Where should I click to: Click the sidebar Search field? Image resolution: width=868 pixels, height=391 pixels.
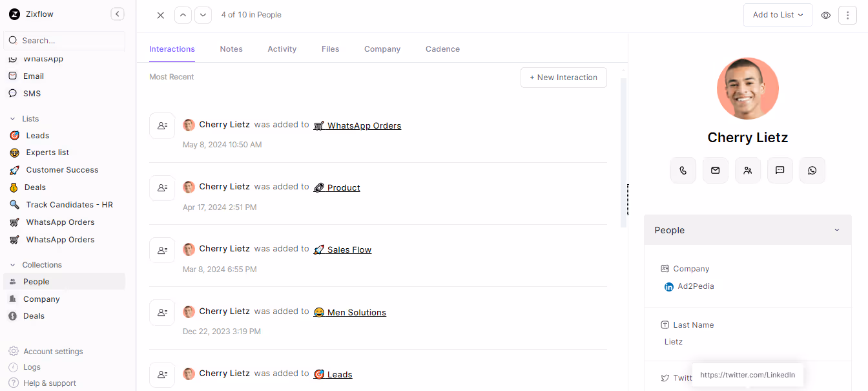pos(64,40)
